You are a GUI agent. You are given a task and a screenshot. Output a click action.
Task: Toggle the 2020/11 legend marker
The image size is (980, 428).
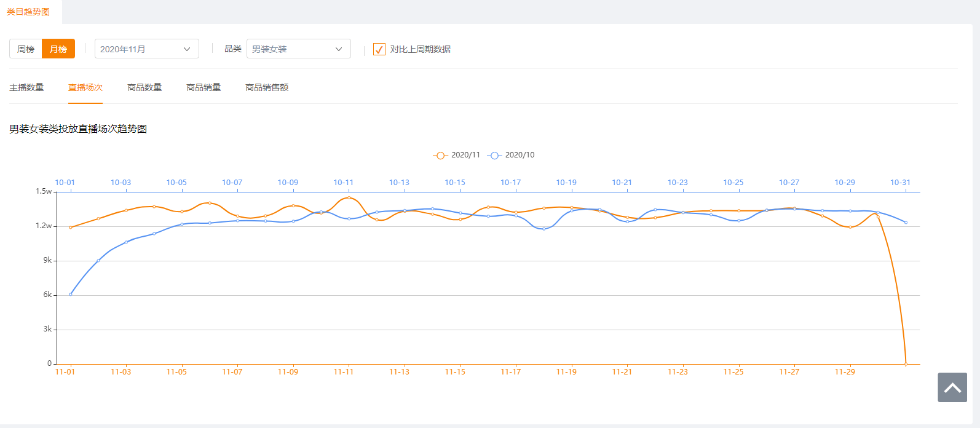[x=440, y=156]
